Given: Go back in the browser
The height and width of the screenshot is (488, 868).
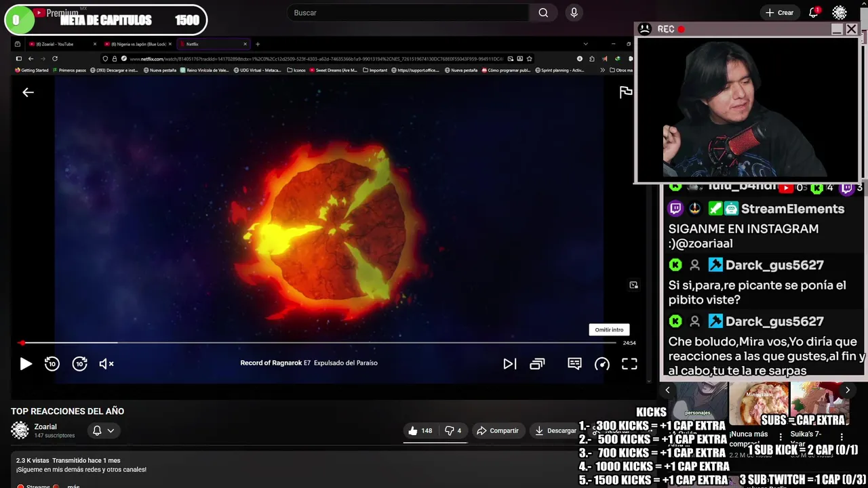Looking at the screenshot, I should click(31, 59).
